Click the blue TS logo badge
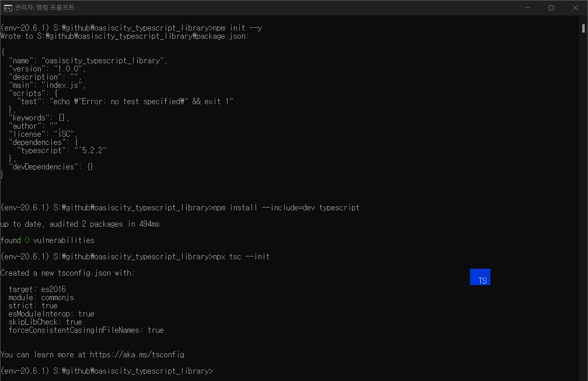Screen dimensions: 588x381 point(480,277)
